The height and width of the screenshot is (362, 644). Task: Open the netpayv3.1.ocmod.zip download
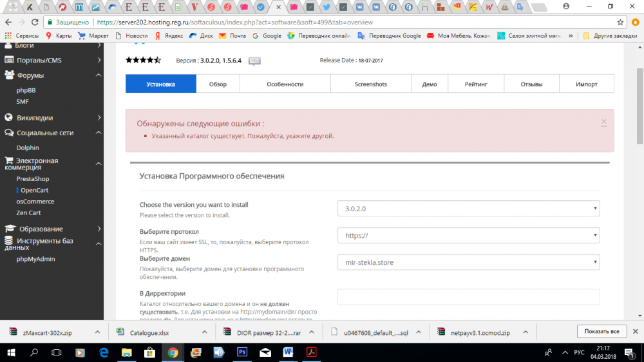(x=480, y=333)
